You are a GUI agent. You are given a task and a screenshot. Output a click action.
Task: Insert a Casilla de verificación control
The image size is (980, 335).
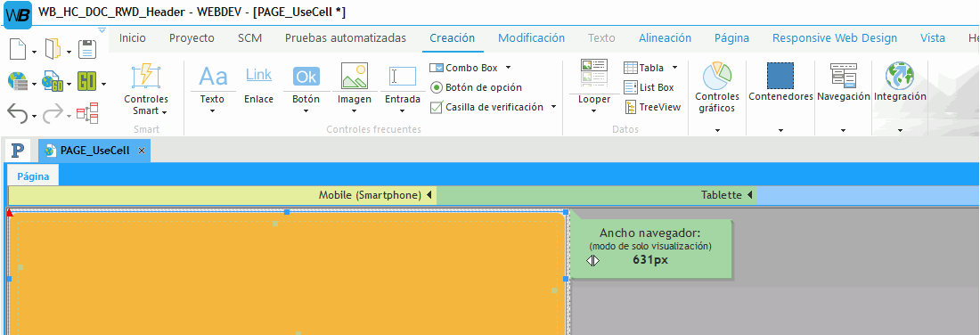486,107
